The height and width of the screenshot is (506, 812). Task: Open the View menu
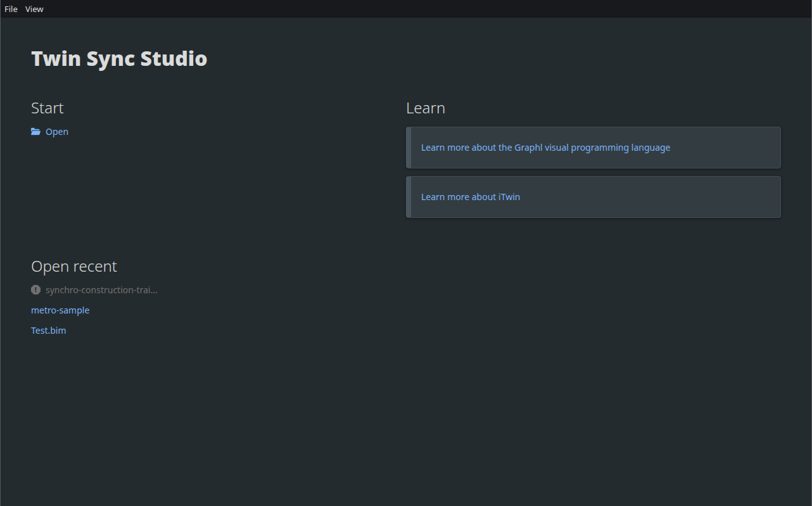click(x=34, y=9)
